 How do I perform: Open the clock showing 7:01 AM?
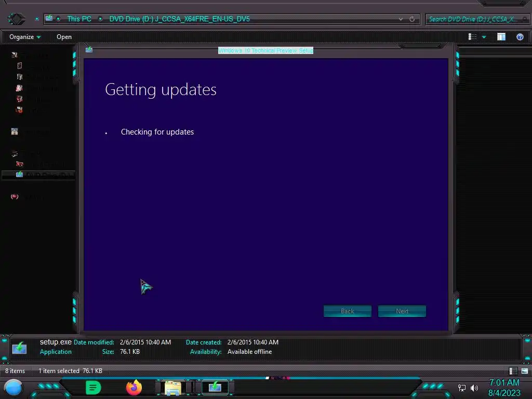point(504,388)
